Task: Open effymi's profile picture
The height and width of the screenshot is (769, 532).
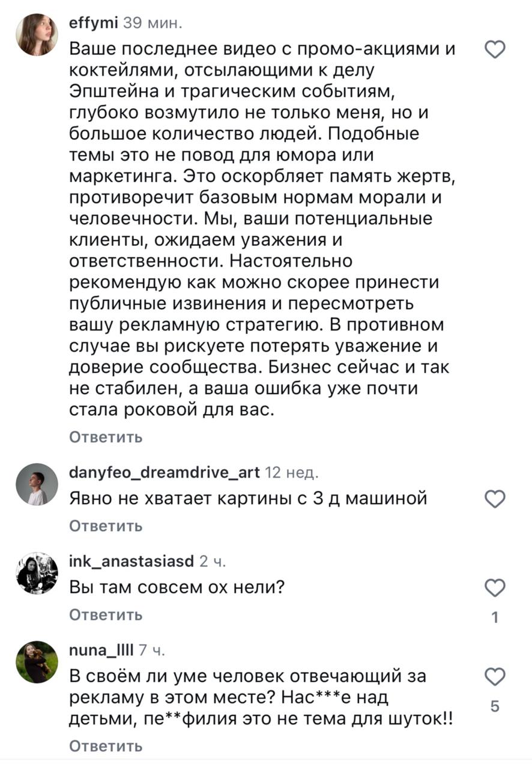Action: [x=37, y=35]
